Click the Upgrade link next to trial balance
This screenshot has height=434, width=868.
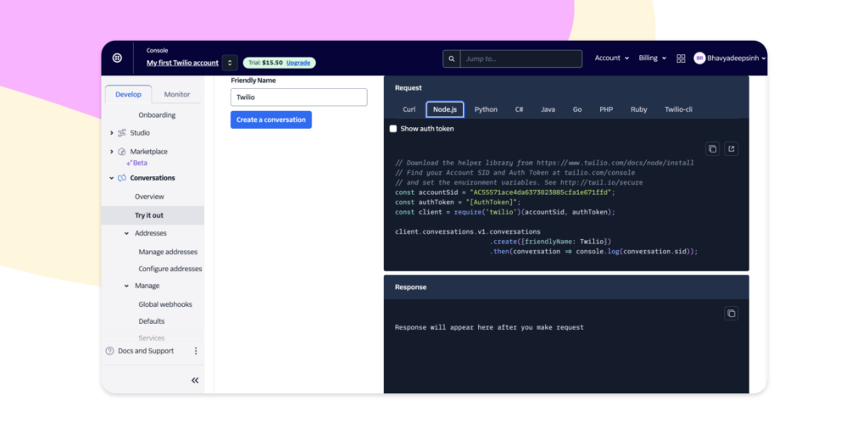(x=298, y=63)
